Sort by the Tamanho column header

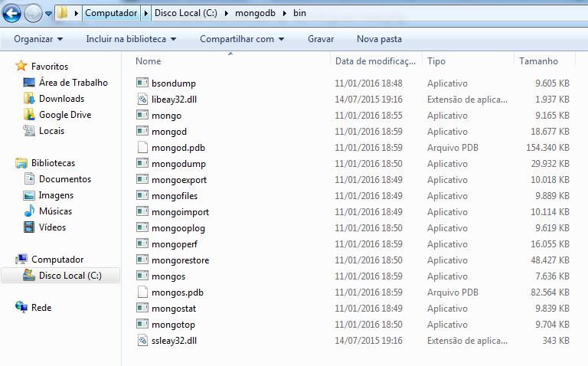click(538, 61)
